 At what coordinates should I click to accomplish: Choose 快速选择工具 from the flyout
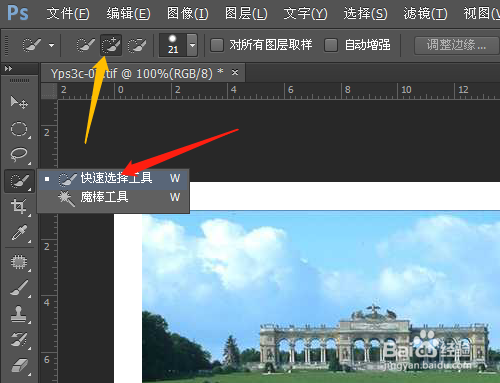coord(113,178)
